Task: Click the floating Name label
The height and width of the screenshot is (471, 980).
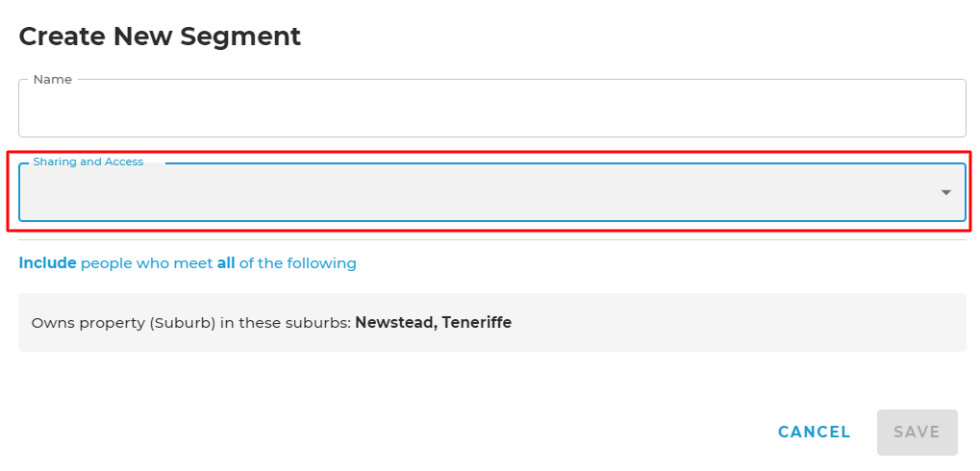Action: [52, 80]
